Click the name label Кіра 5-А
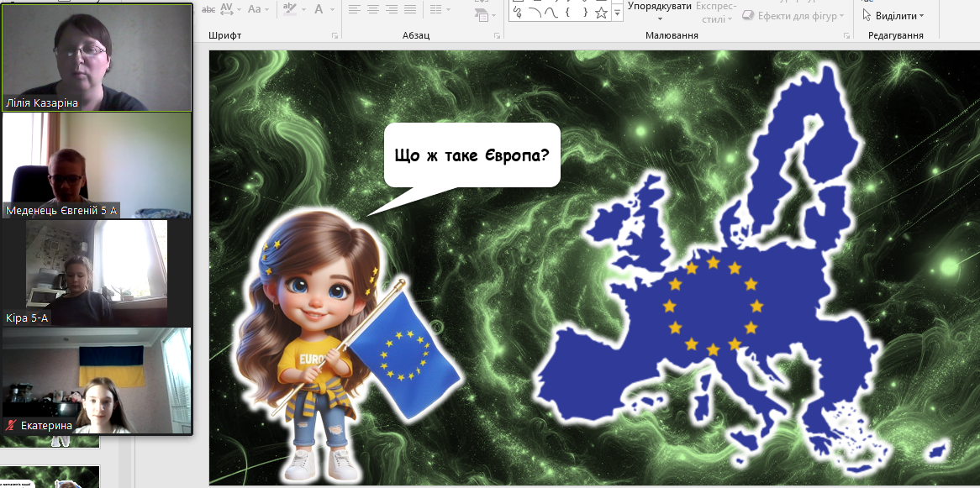 [x=27, y=318]
